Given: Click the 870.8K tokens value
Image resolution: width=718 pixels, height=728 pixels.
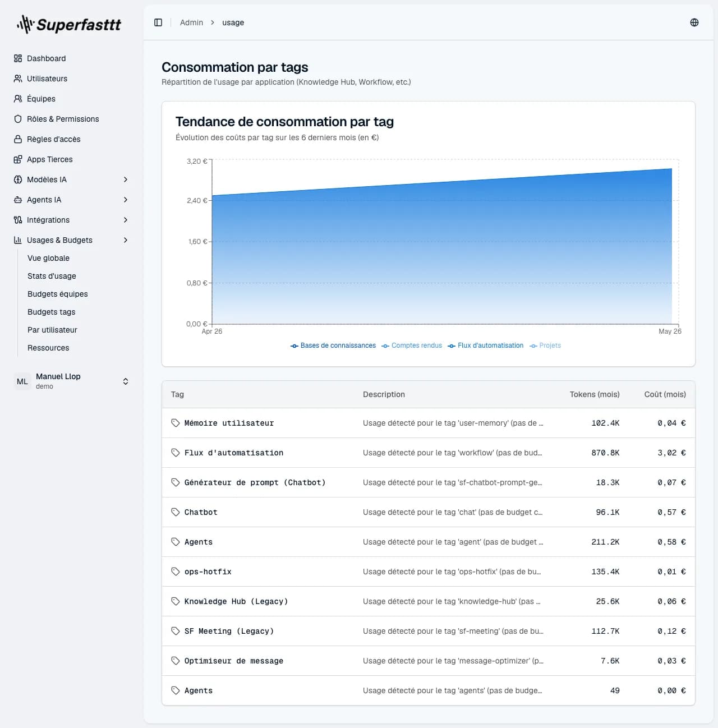Looking at the screenshot, I should click(605, 453).
